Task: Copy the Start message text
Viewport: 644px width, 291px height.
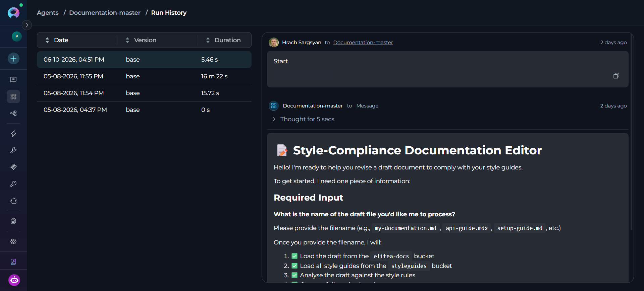Action: [x=616, y=76]
